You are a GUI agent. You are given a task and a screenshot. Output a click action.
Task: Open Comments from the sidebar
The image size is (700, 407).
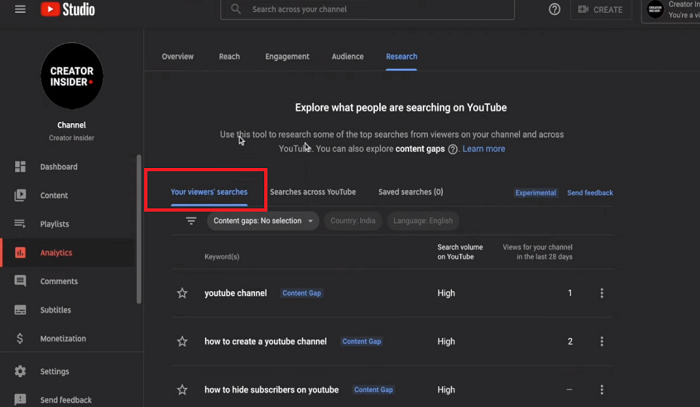58,282
